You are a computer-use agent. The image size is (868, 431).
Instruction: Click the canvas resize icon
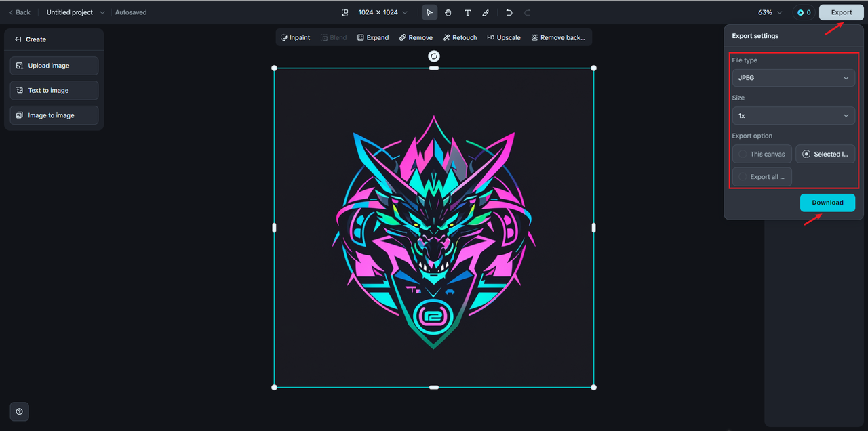pyautogui.click(x=344, y=12)
